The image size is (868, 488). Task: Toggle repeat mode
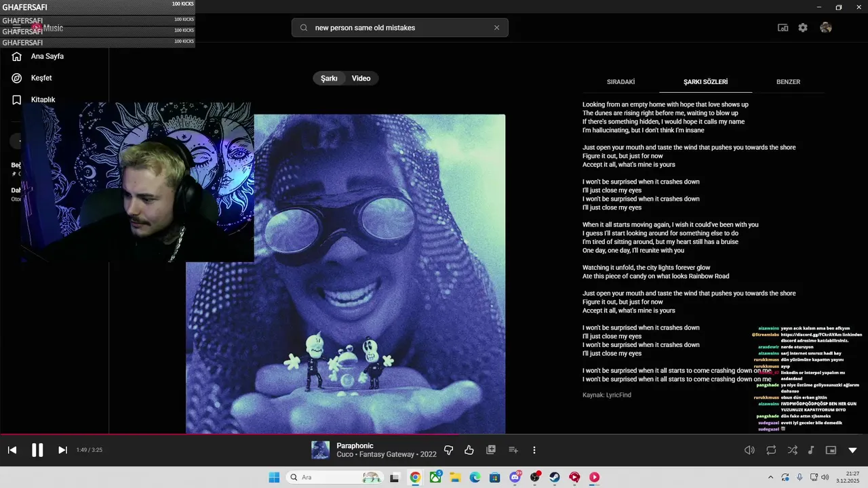click(771, 450)
